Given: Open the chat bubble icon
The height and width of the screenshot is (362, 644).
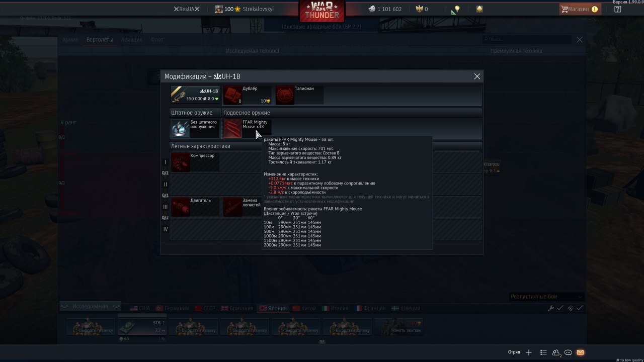Looking at the screenshot, I should 568,352.
